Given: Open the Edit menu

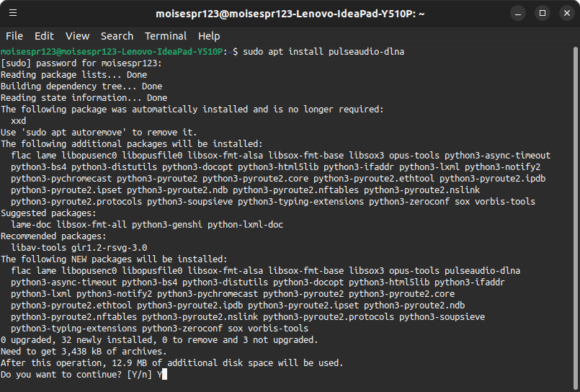Looking at the screenshot, I should (44, 36).
